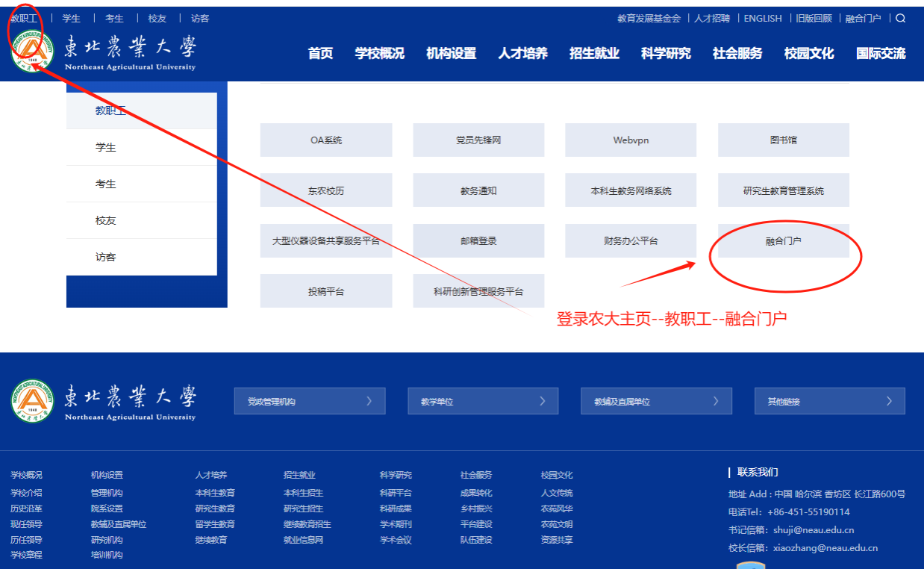Click 旧版回顾 top link
This screenshot has width=924, height=569.
(814, 19)
